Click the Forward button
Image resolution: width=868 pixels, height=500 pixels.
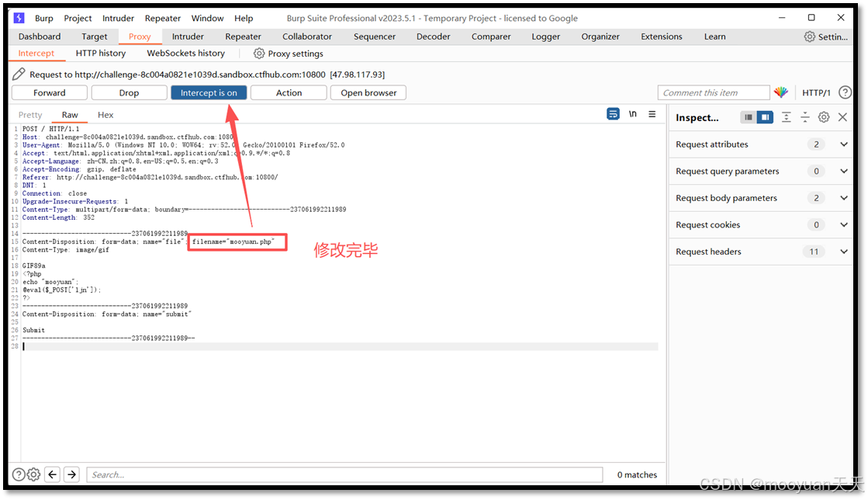pyautogui.click(x=50, y=92)
